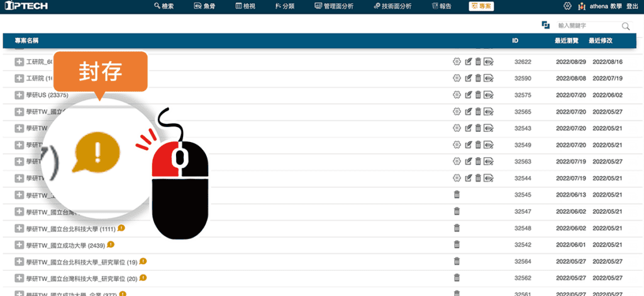This screenshot has height=296, width=644.
Task: Click the settings gear for project 32622
Action: 457,62
